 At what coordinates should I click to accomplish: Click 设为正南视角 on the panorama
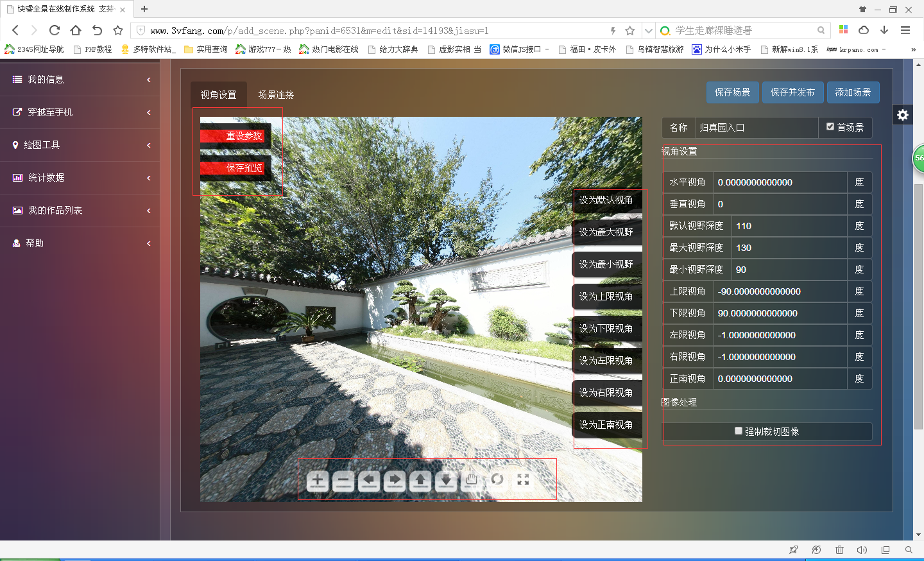coord(606,425)
